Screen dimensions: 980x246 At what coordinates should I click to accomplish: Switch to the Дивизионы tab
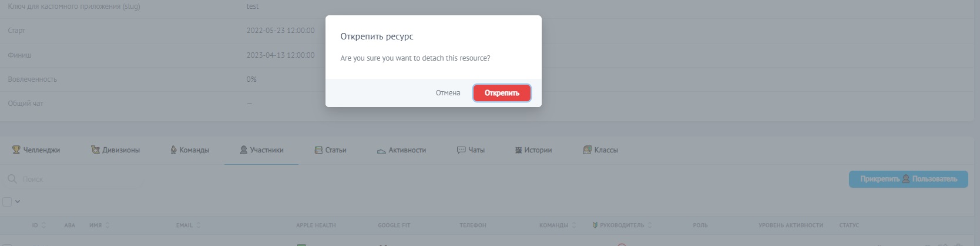pos(116,150)
